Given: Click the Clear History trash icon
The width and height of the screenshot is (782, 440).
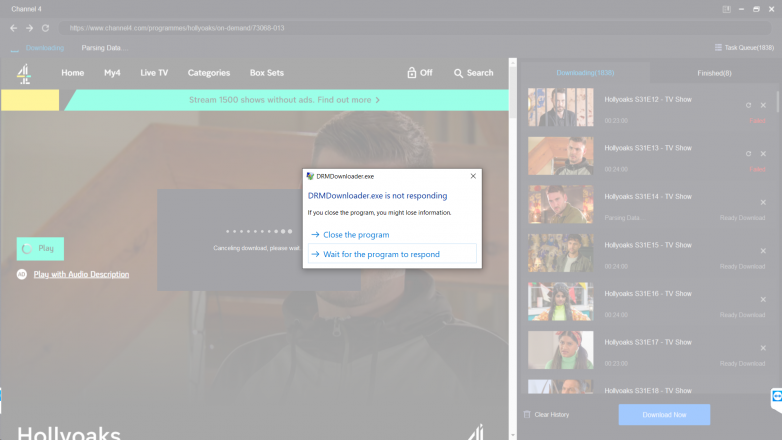Looking at the screenshot, I should point(527,415).
